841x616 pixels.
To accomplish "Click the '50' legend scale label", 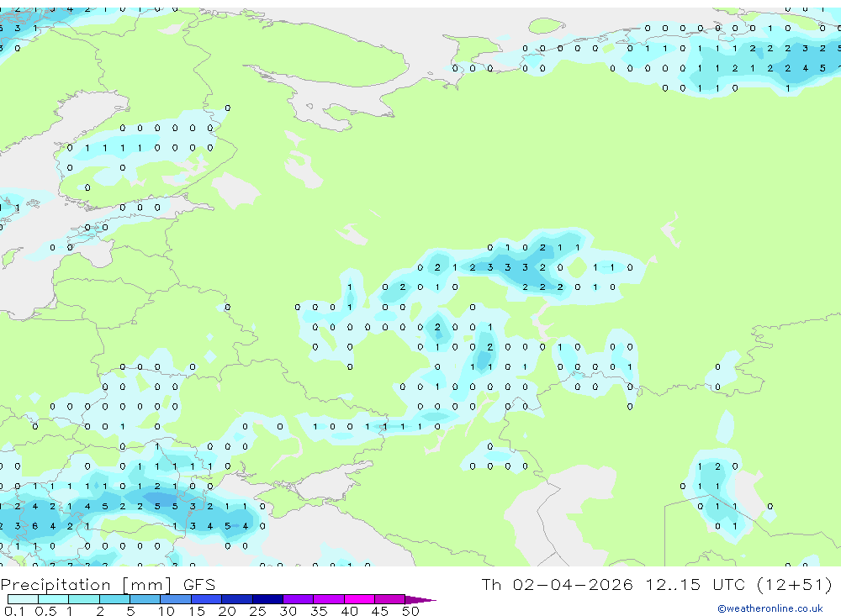I will point(410,611).
